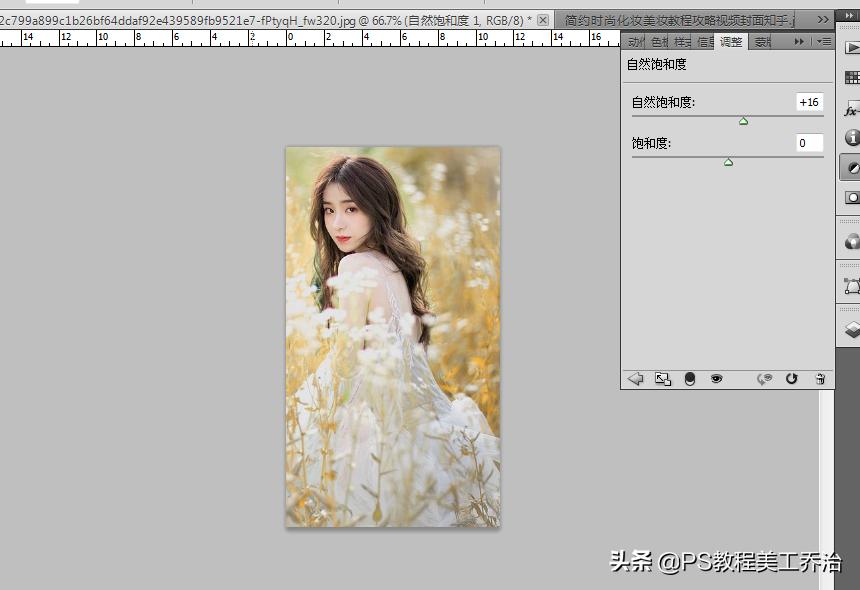Screen dimensions: 860x590
Task: Toggle clip to layer below icon
Action: [x=689, y=379]
